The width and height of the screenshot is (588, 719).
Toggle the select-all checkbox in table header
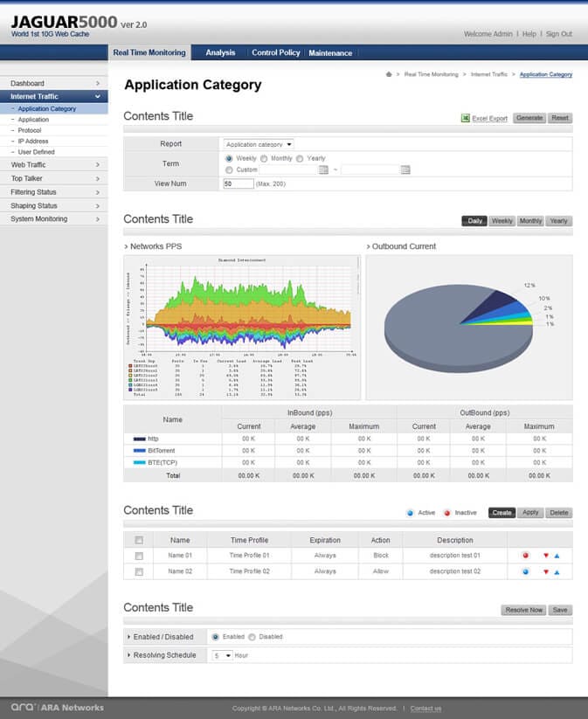point(139,540)
